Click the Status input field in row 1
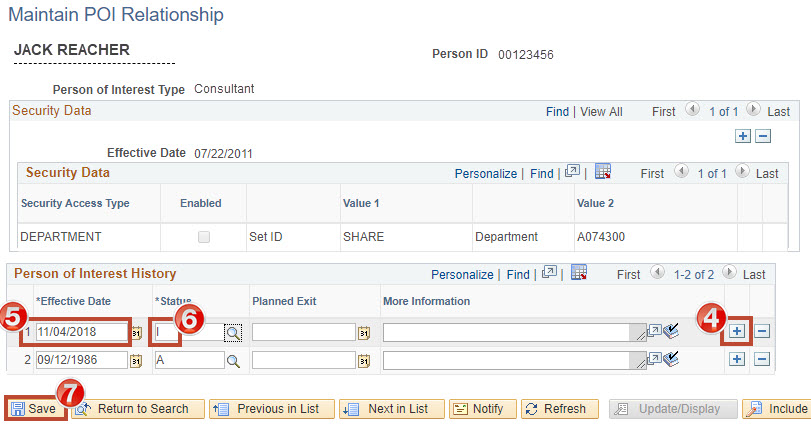 188,333
